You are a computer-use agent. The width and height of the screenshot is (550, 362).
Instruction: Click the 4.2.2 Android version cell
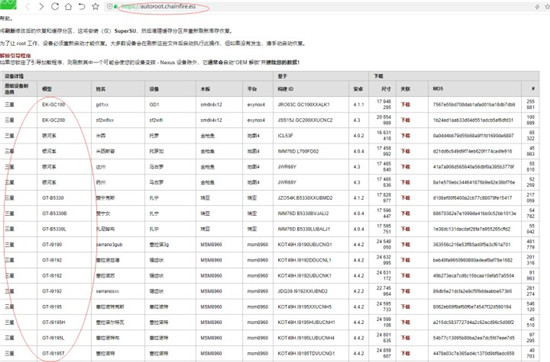[x=358, y=291]
